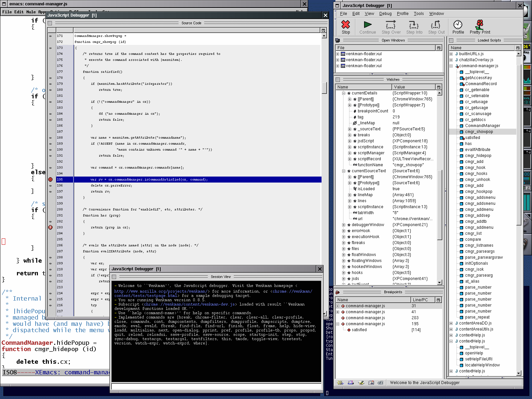Toggle Loaded Scripts panel float box
This screenshot has width=532, height=399.
tap(451, 41)
